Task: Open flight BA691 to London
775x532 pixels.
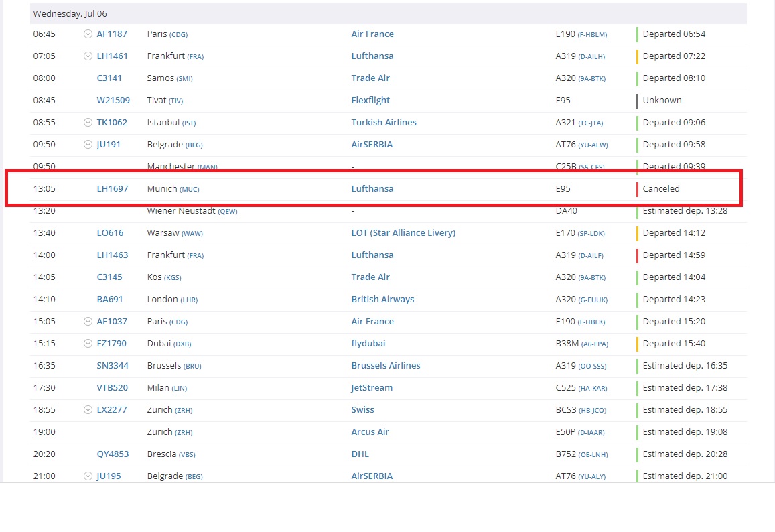Action: pos(110,300)
